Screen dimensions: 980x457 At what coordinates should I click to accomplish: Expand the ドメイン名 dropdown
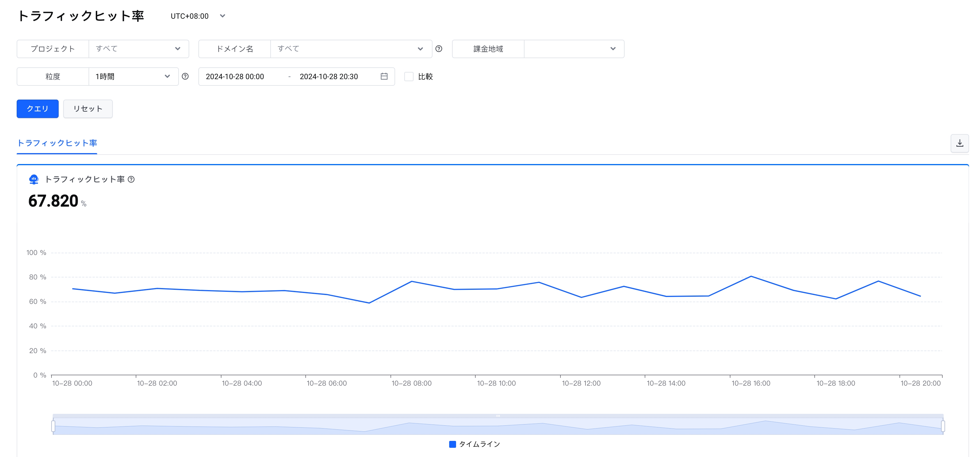(351, 49)
